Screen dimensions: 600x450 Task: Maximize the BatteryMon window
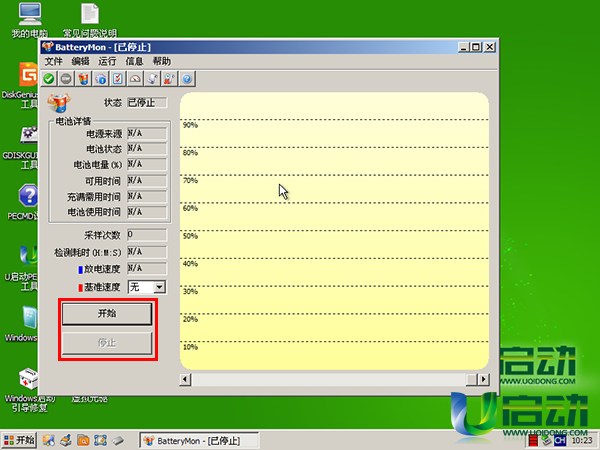pos(476,47)
